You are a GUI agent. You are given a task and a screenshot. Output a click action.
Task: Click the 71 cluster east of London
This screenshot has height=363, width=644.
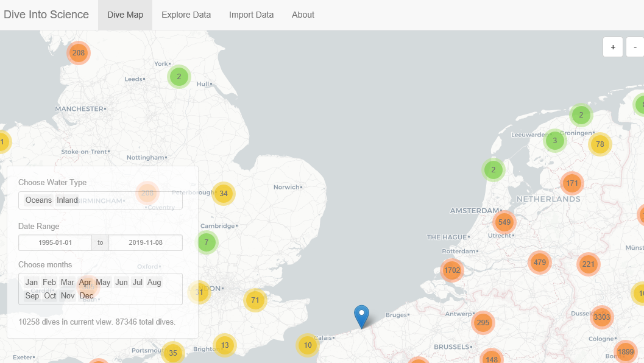pyautogui.click(x=255, y=300)
